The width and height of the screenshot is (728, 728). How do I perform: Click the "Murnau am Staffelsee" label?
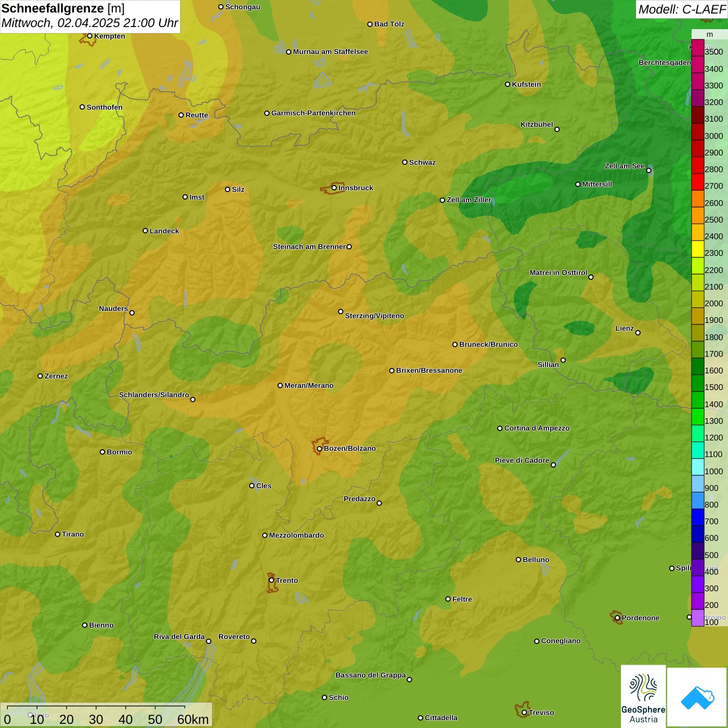click(330, 51)
